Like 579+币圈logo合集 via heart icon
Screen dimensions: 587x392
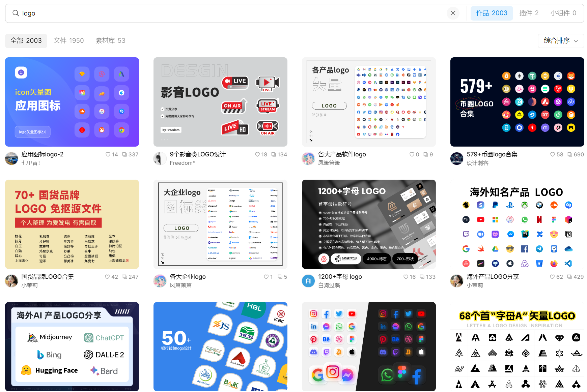(553, 154)
